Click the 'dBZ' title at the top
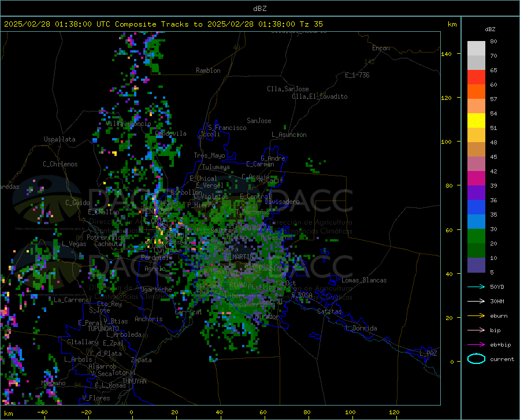 click(x=259, y=9)
